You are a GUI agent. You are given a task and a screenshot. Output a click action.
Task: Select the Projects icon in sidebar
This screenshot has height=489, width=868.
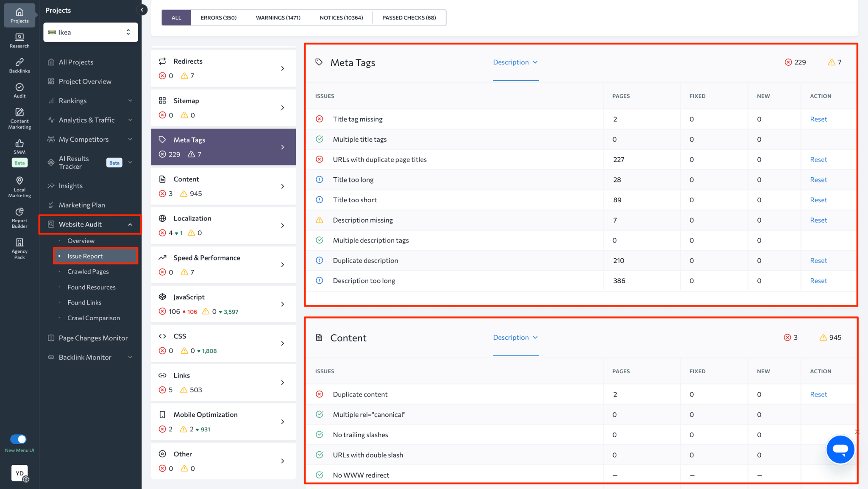click(19, 15)
